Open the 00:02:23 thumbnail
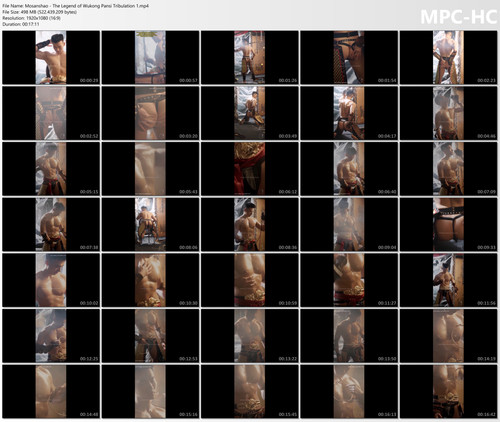 (x=448, y=57)
